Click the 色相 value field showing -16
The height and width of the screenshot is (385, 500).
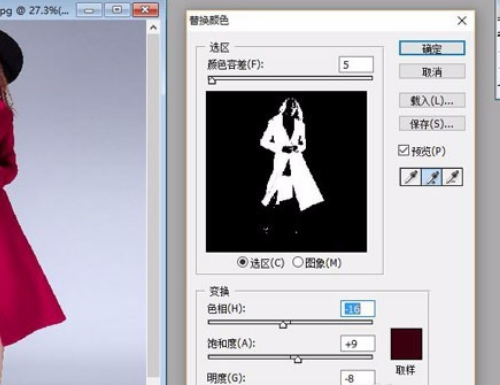tap(358, 309)
